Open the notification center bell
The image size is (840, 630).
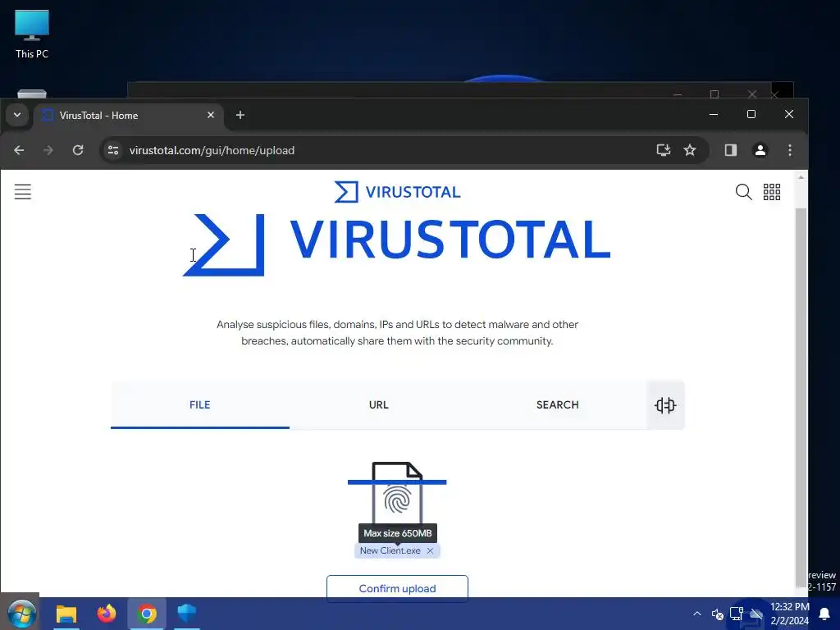click(824, 614)
